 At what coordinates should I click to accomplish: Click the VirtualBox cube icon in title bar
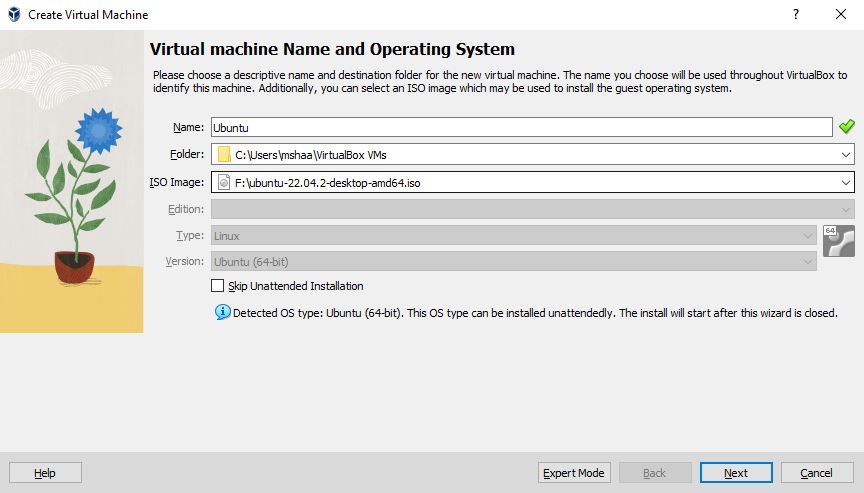[x=14, y=14]
